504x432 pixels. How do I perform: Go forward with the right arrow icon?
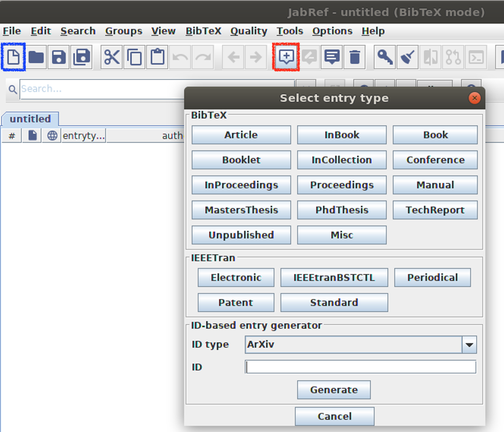point(256,57)
